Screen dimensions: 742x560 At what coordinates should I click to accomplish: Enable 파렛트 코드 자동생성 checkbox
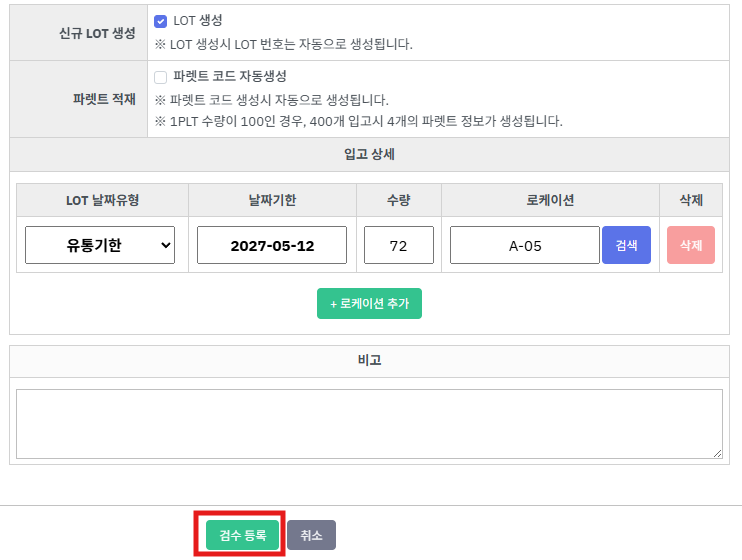click(x=160, y=77)
